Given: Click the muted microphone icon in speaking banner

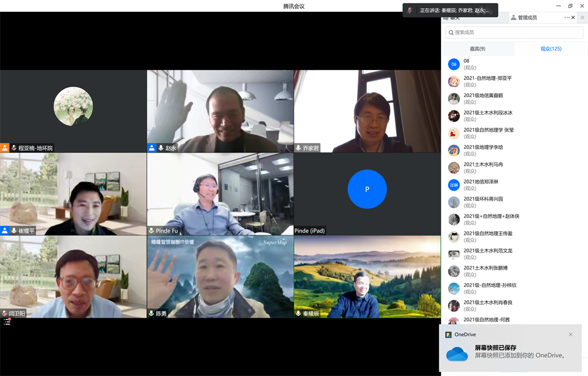Looking at the screenshot, I should [410, 10].
